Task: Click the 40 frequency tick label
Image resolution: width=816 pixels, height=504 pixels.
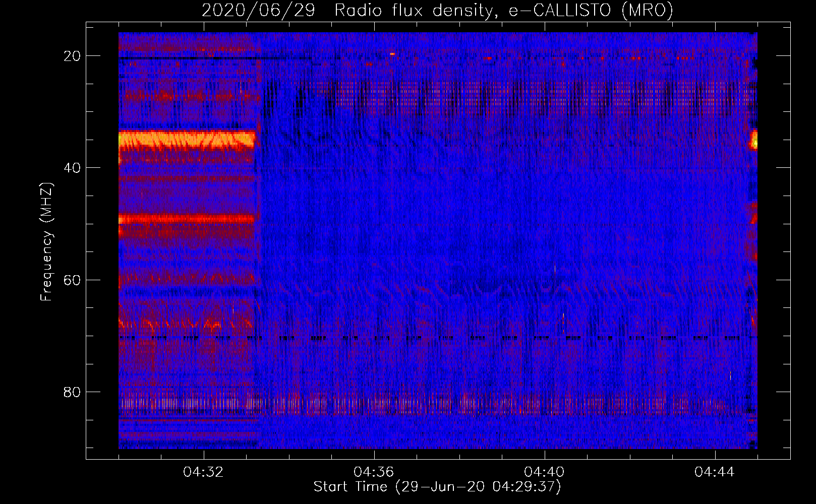Action: click(x=72, y=168)
